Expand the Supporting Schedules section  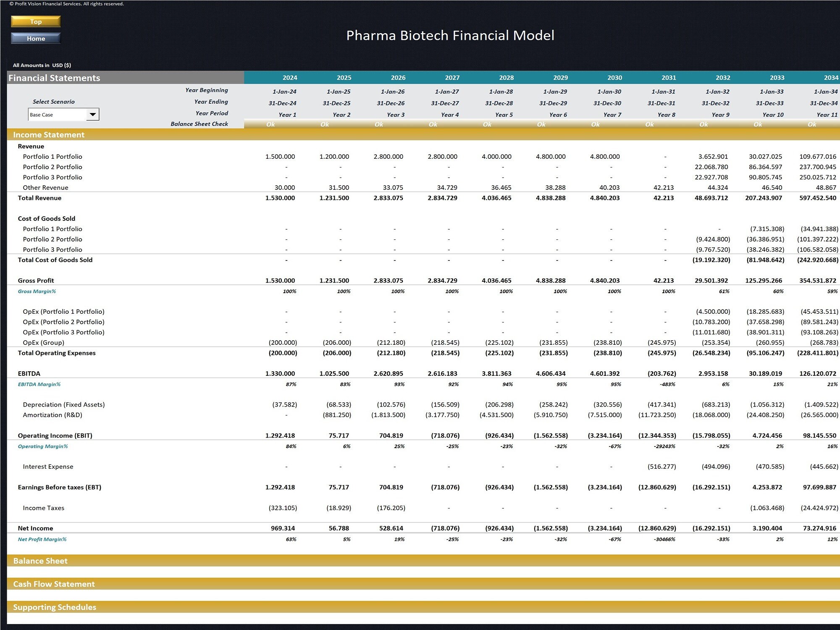54,607
